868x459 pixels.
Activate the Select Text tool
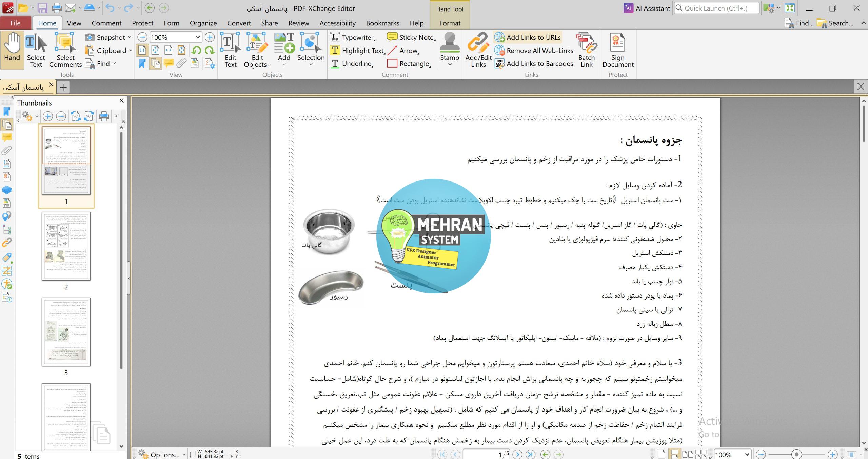tap(36, 50)
